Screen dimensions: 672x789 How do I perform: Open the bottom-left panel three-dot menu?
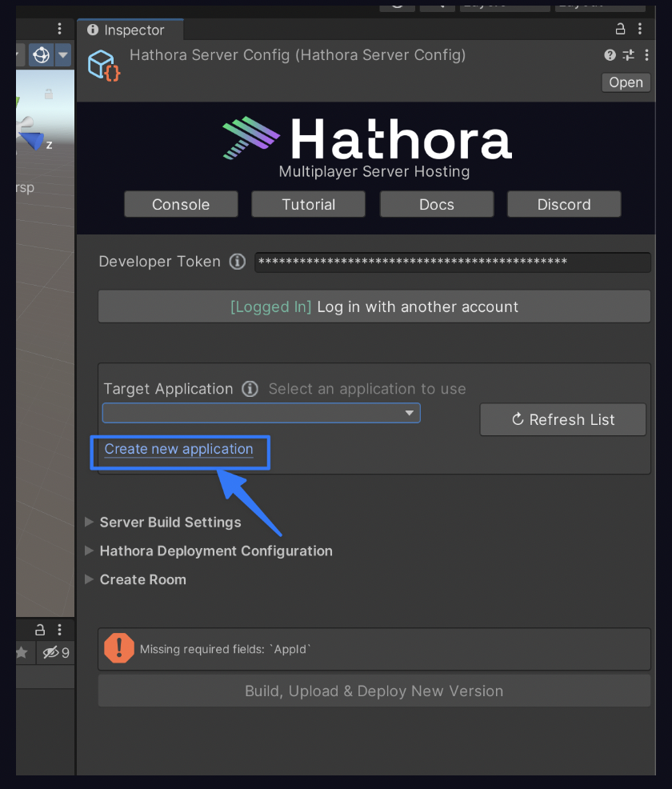click(59, 630)
